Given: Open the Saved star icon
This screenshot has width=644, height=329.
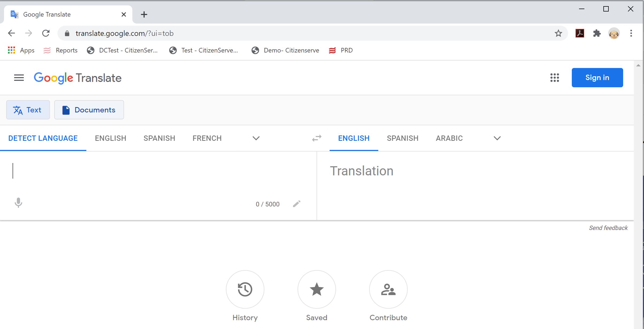Looking at the screenshot, I should [317, 289].
